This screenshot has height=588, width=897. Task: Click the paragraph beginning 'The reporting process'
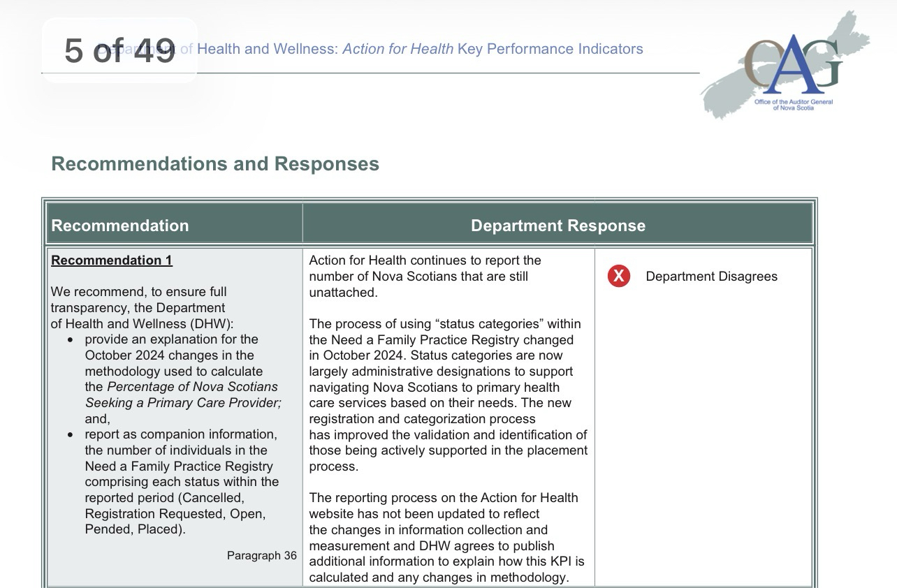447,538
